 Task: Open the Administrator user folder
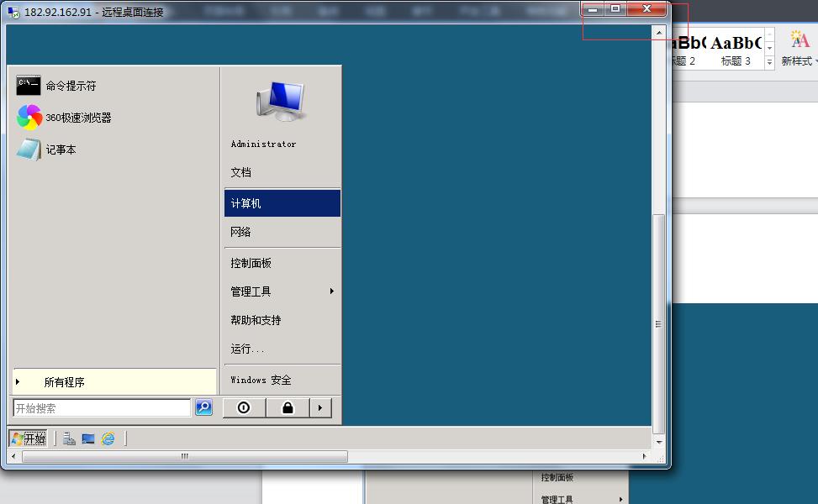click(263, 144)
